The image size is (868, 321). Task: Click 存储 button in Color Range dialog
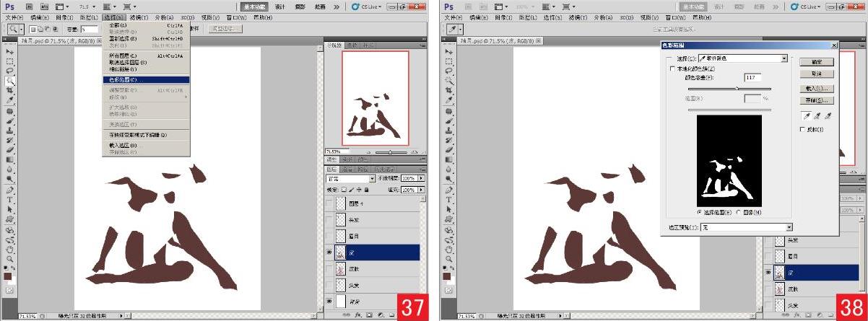[817, 100]
